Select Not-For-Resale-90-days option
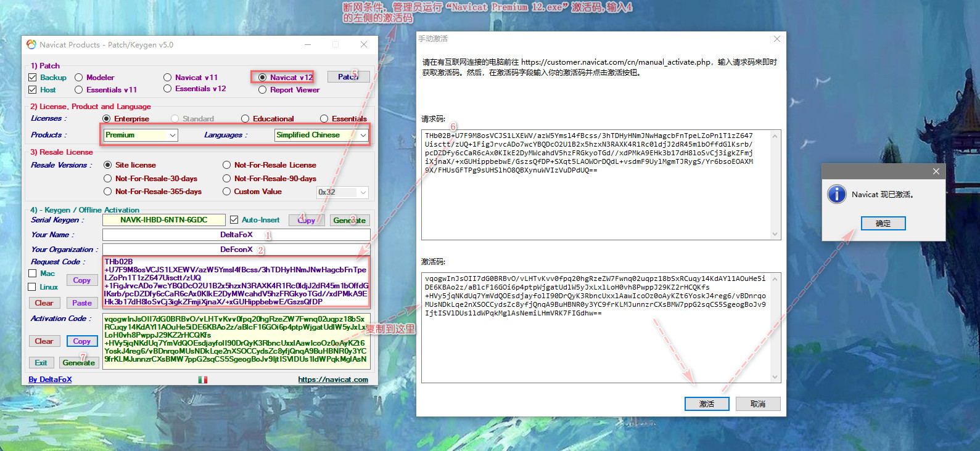Viewport: 980px width, 451px height. point(227,178)
